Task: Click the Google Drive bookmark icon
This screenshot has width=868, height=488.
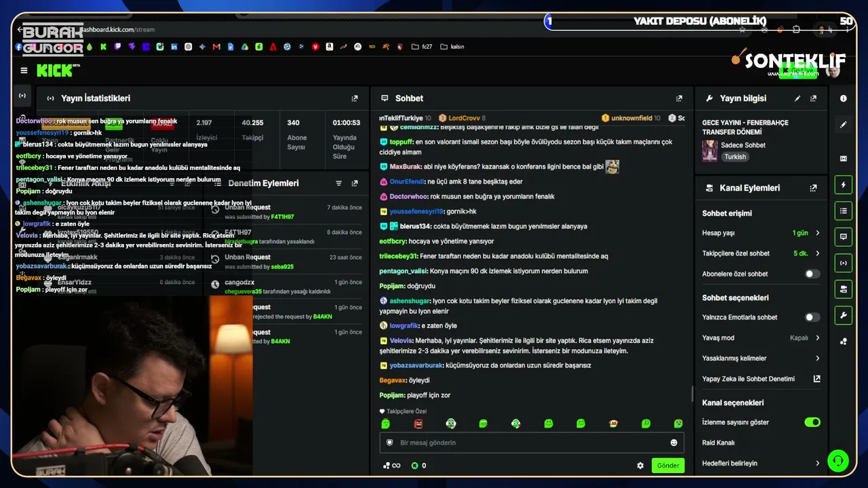Action: 245,47
